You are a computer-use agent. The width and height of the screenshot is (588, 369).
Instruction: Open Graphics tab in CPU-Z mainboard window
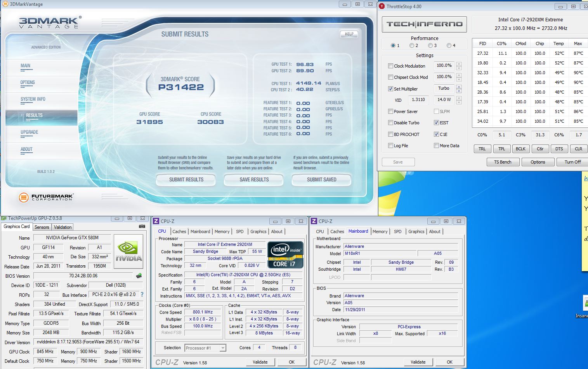point(416,231)
